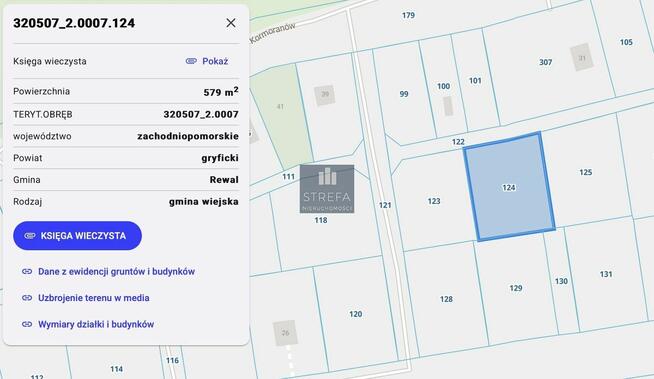The height and width of the screenshot is (379, 654).
Task: Select parcel 125 on the map
Action: (x=586, y=172)
